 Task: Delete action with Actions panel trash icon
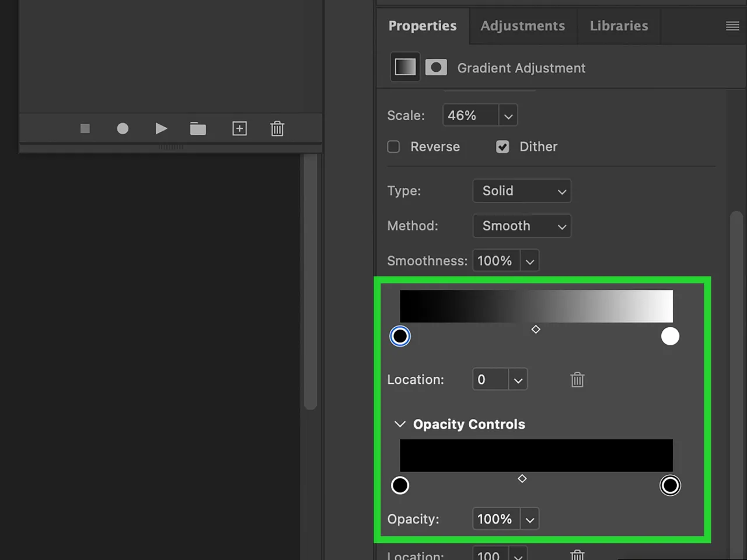[277, 128]
